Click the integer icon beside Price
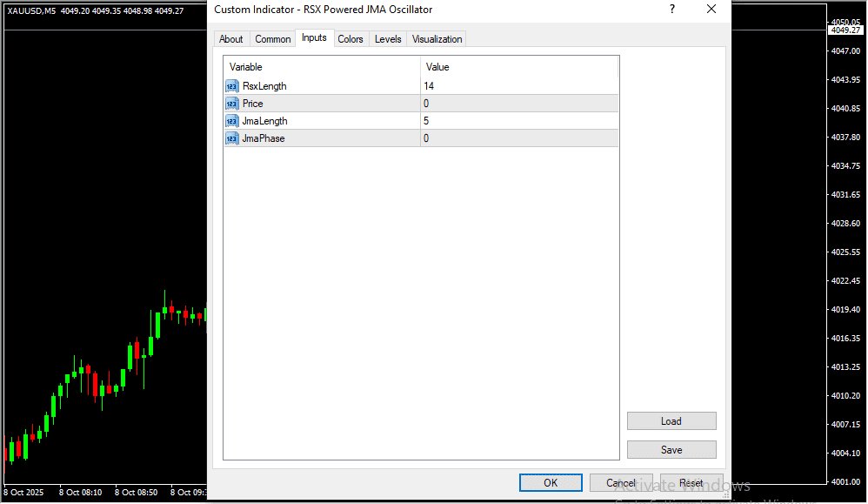 pyautogui.click(x=231, y=104)
